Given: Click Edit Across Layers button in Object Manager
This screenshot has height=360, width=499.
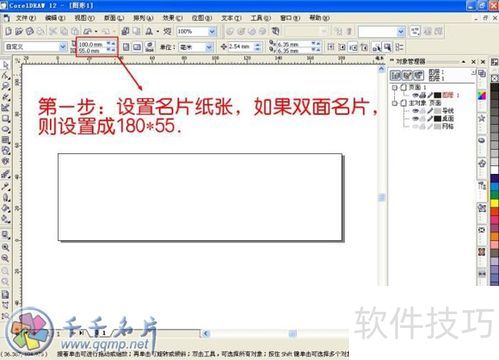Looking at the screenshot, I should tap(407, 76).
